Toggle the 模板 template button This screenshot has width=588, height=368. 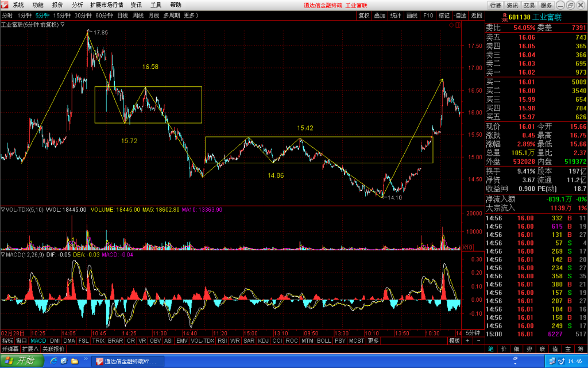coord(455,340)
